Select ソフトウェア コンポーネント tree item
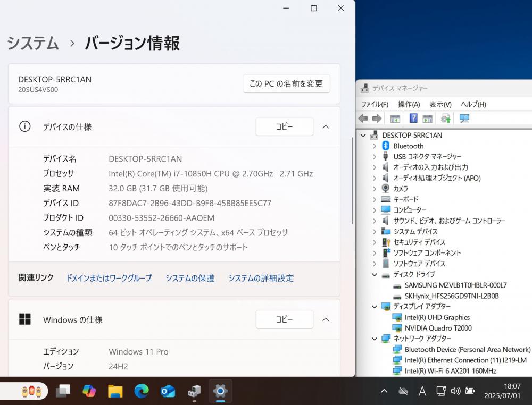Image resolution: width=532 pixels, height=405 pixels. (x=427, y=253)
